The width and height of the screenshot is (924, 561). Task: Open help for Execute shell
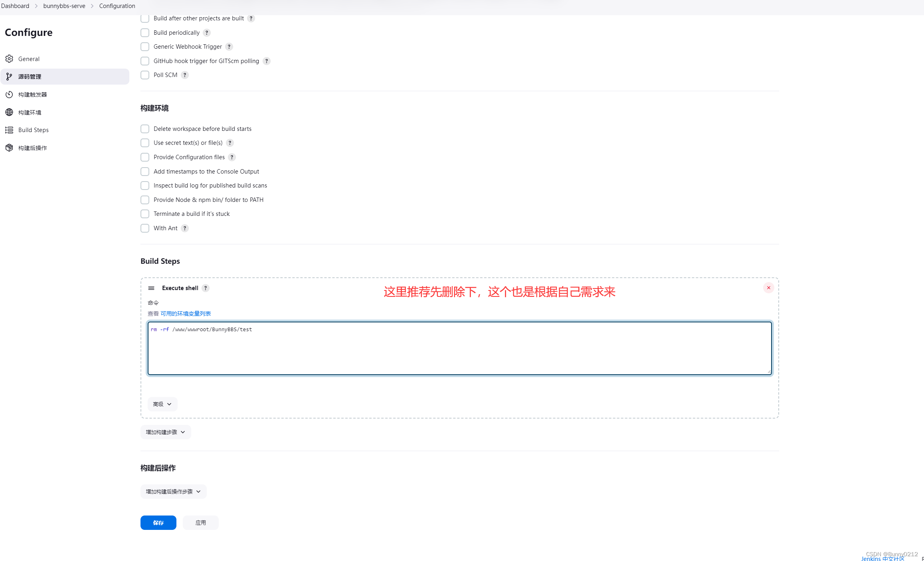[206, 288]
